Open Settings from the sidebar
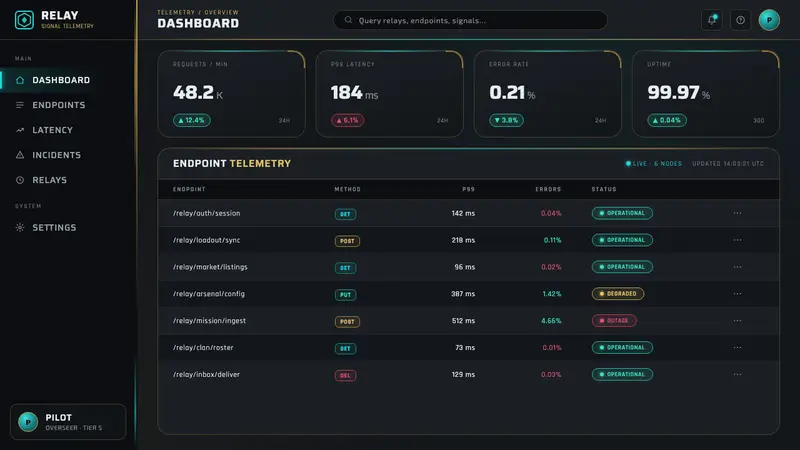 pyautogui.click(x=68, y=228)
